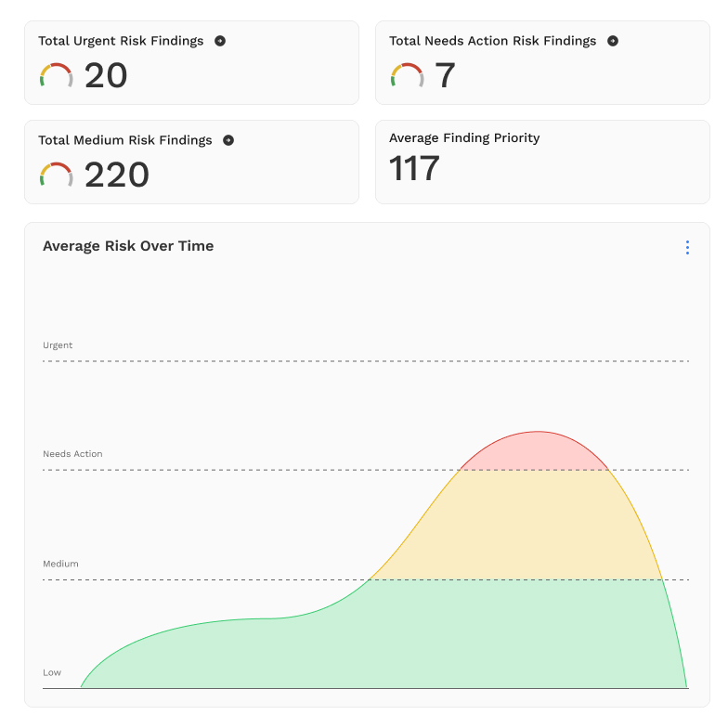Screen dimensions: 728x728
Task: Open Total Urgent Risk Findings arrow icon
Action: 220,41
